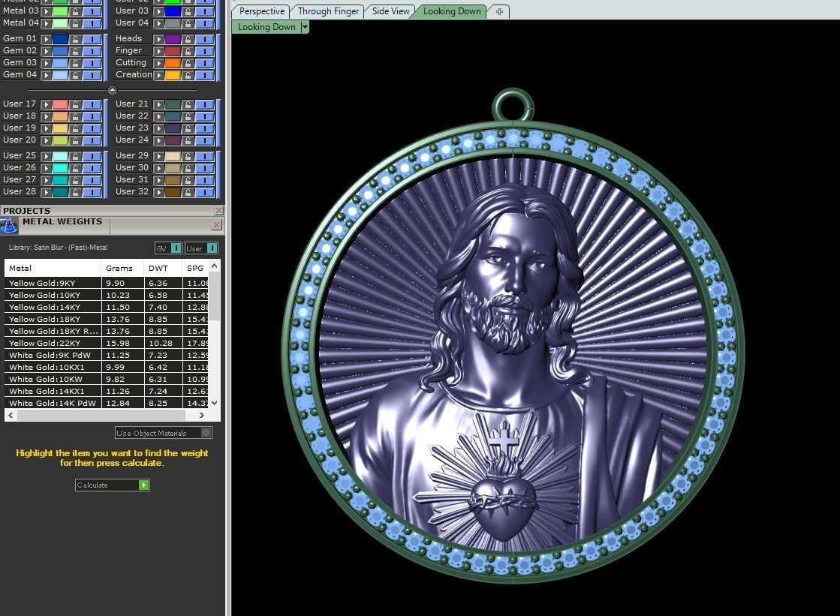Click the DWT column header
840x616 pixels.
pos(164,268)
